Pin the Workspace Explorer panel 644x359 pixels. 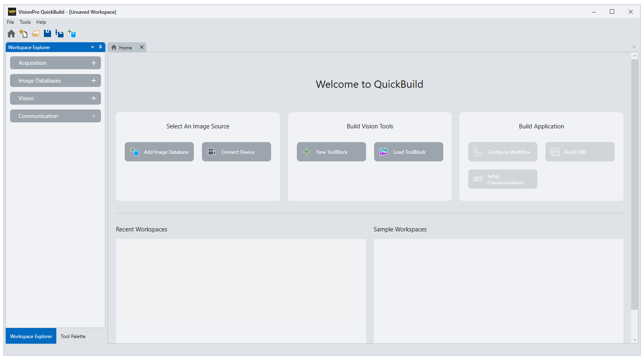click(x=100, y=47)
